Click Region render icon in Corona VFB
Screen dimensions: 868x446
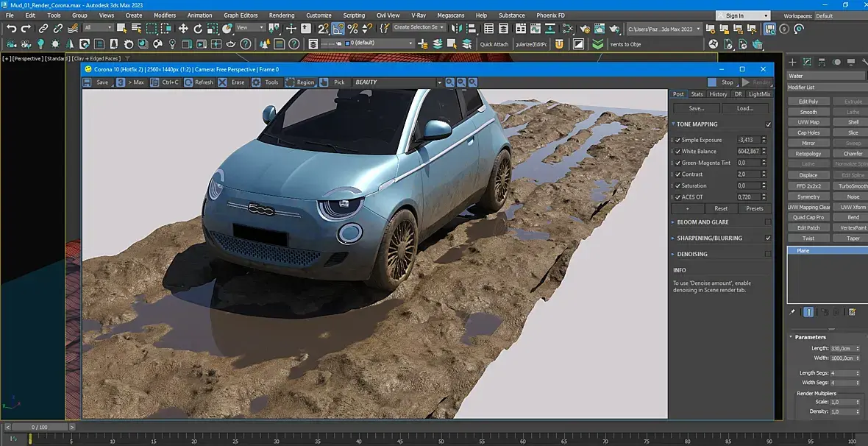click(x=290, y=82)
